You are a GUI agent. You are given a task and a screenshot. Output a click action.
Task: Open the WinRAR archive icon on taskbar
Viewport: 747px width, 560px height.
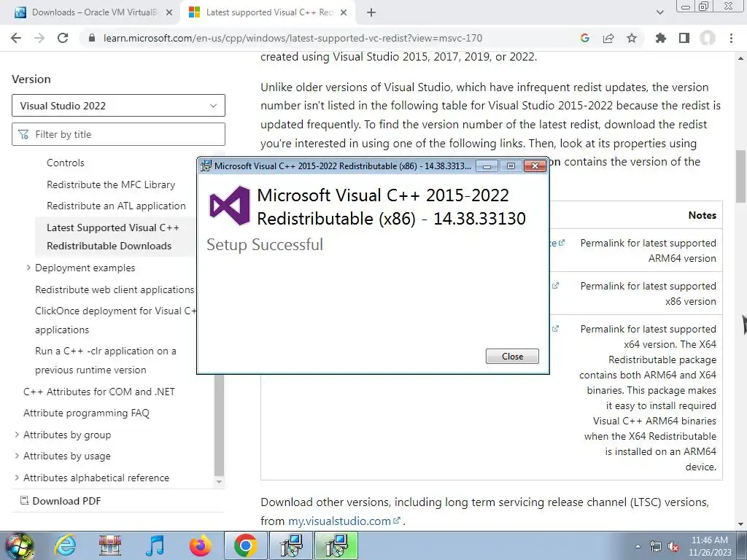coord(110,545)
